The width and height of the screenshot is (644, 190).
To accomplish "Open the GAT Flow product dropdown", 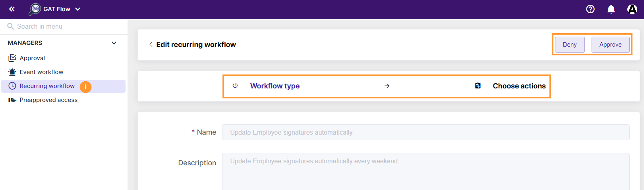I will coord(78,9).
